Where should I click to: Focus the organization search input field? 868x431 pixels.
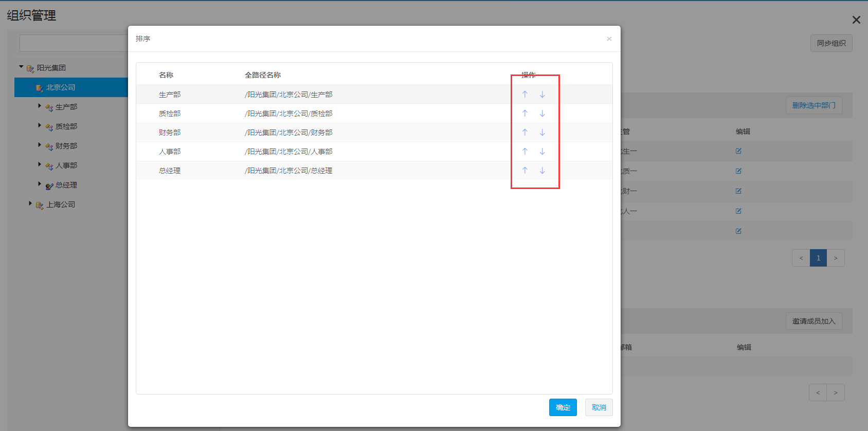pyautogui.click(x=74, y=43)
